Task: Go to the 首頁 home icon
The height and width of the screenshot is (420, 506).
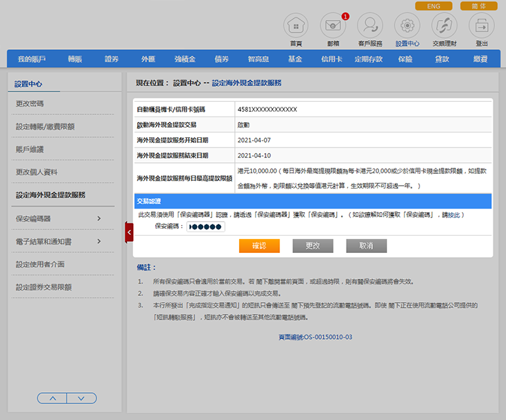Action: tap(296, 26)
